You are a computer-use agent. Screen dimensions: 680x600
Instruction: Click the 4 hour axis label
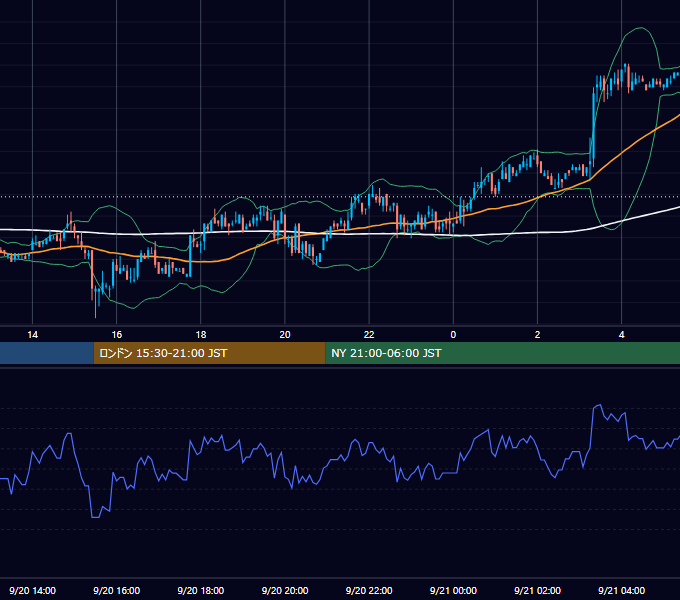coord(621,335)
